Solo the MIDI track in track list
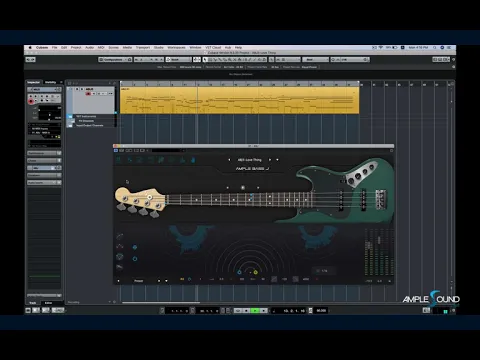This screenshot has height=360, width=480. (82, 89)
